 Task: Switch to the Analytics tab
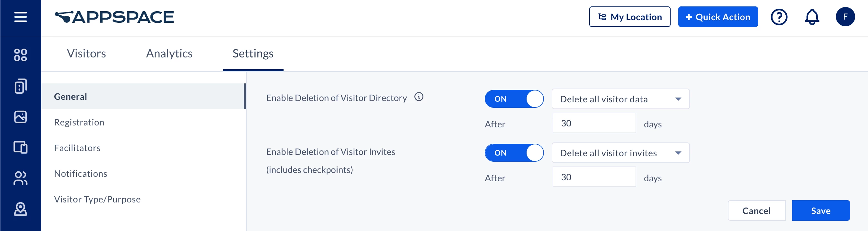[x=169, y=54]
